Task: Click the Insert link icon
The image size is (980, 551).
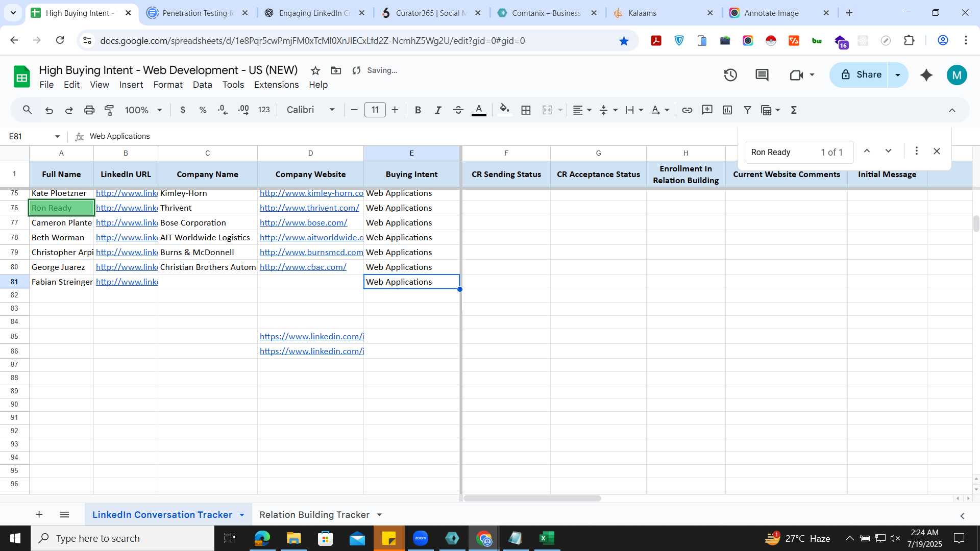Action: (x=687, y=110)
